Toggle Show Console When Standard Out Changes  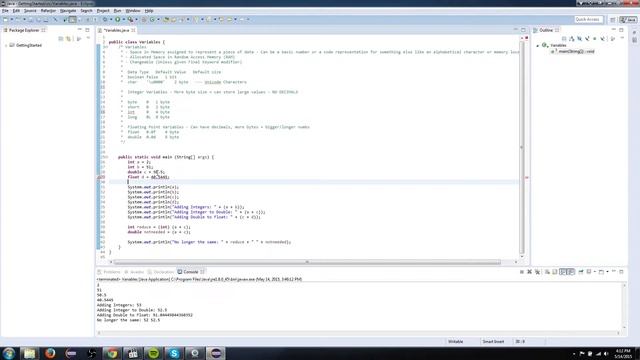coord(562,272)
